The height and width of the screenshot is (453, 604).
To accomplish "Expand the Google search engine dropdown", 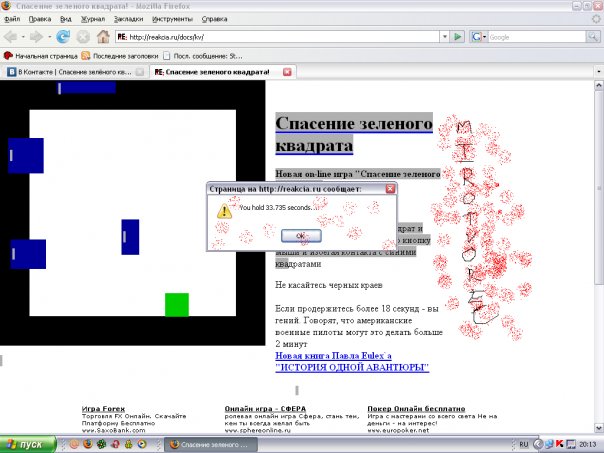I will point(484,37).
